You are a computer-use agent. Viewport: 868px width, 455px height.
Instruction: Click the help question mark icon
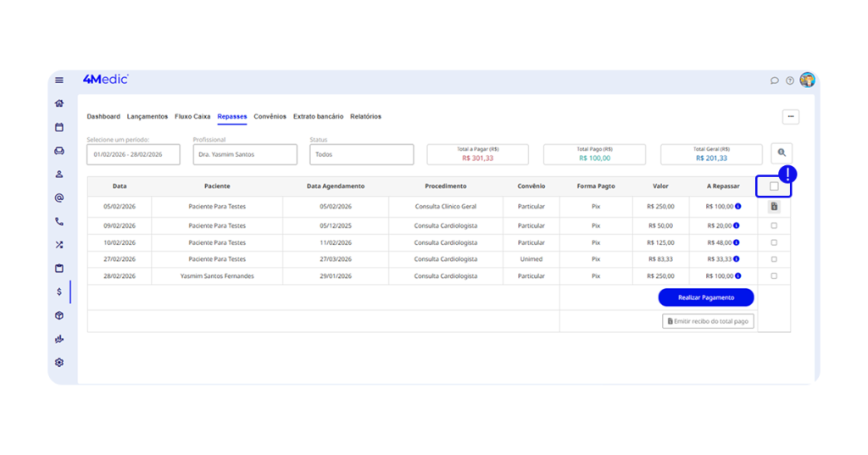click(x=790, y=80)
